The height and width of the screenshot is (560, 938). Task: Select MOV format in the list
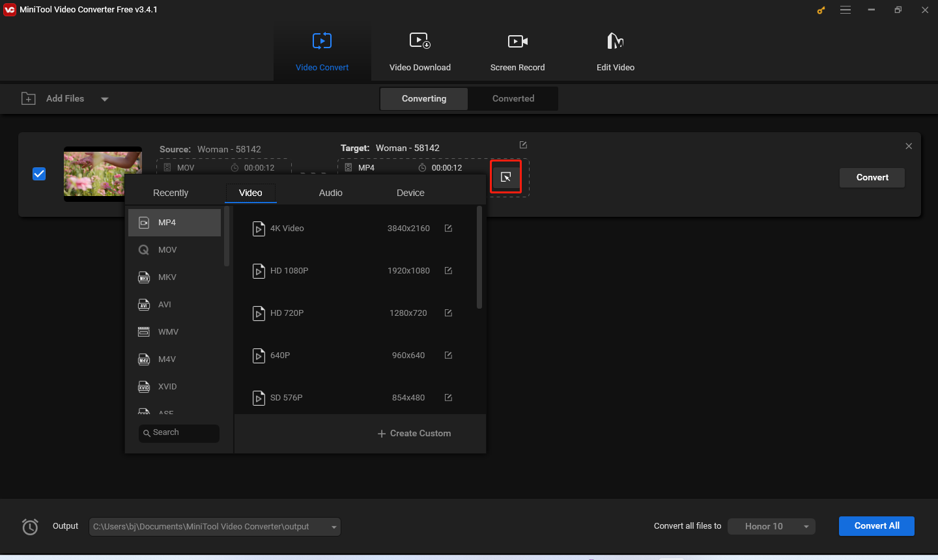click(175, 250)
